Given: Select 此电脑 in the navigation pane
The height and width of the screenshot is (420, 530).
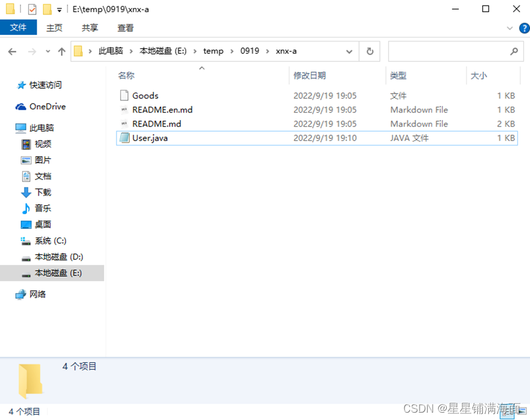Looking at the screenshot, I should pos(42,128).
